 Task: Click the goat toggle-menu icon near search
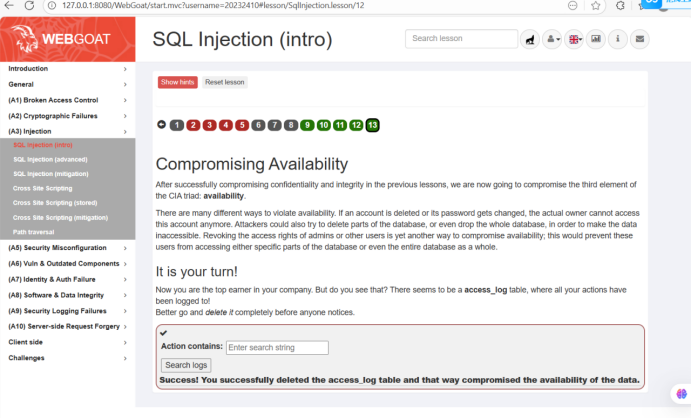coord(530,39)
